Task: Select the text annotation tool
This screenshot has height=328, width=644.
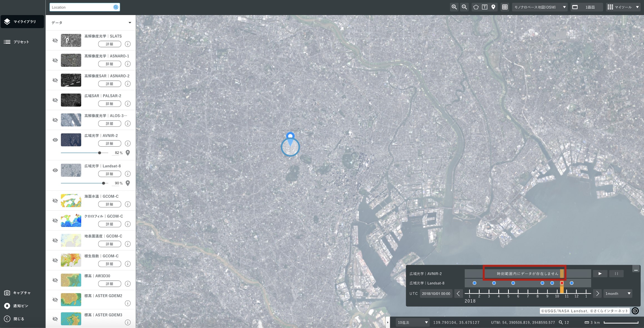Action: tap(485, 7)
